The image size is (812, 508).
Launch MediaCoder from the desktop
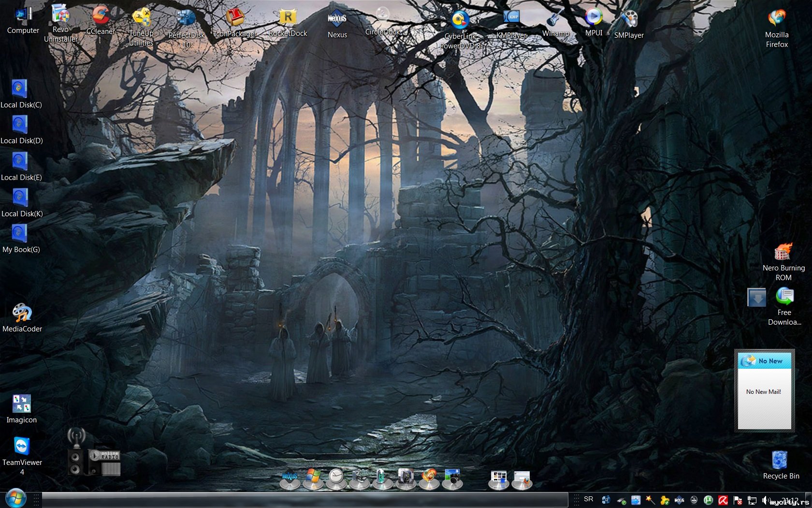22,318
